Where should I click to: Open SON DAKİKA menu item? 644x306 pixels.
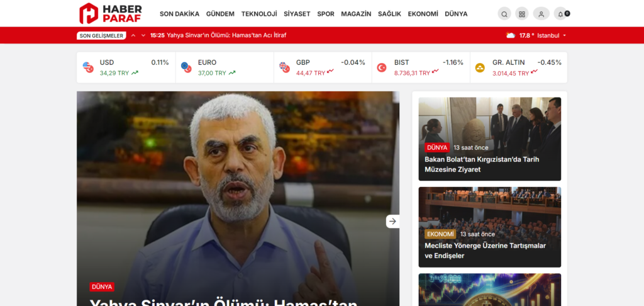click(x=179, y=14)
